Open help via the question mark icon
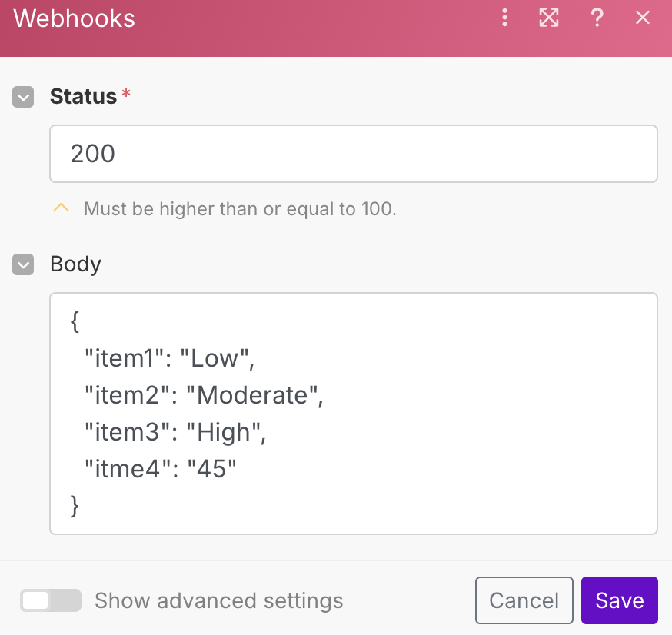Screen dimensions: 672x635 pos(597,18)
